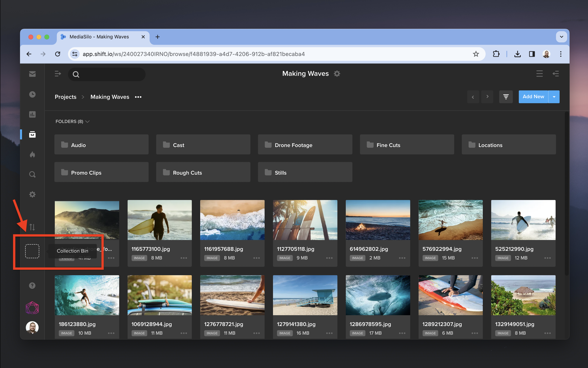Click the Making Waves breadcrumb
Image resolution: width=588 pixels, height=368 pixels.
coord(110,97)
